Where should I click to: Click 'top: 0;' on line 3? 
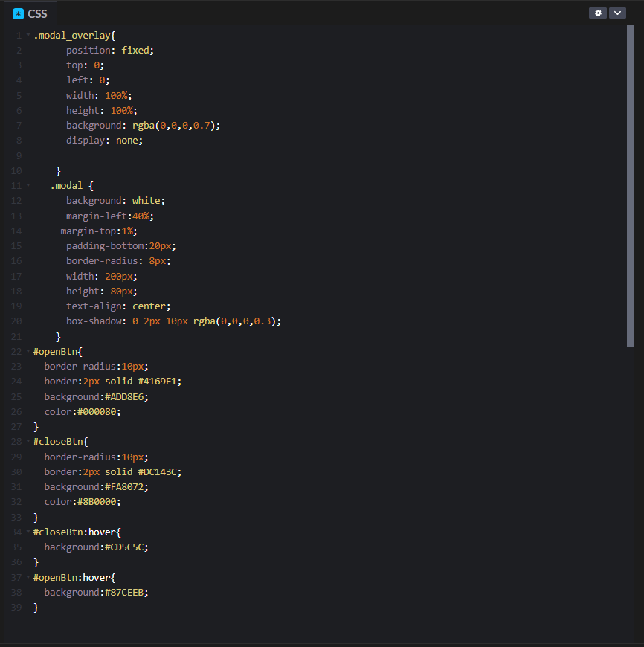(x=86, y=65)
